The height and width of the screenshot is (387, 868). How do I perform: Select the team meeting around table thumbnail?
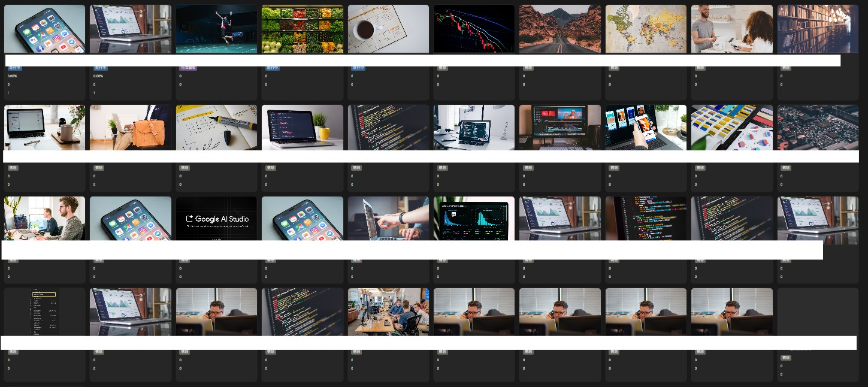[x=388, y=312]
